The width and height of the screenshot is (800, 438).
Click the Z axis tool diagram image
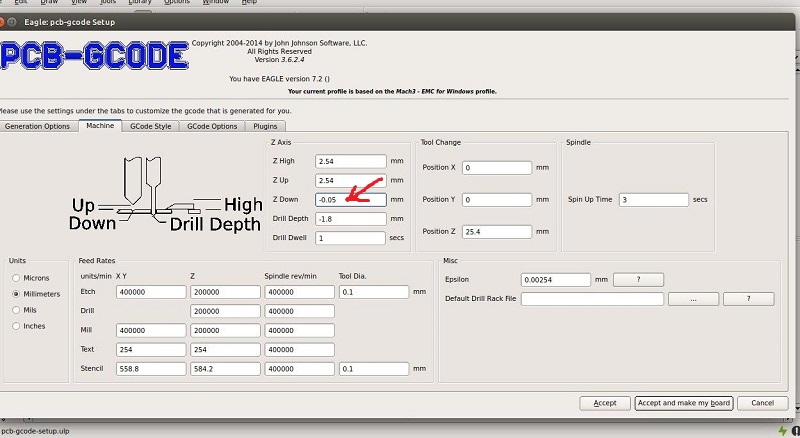point(166,195)
